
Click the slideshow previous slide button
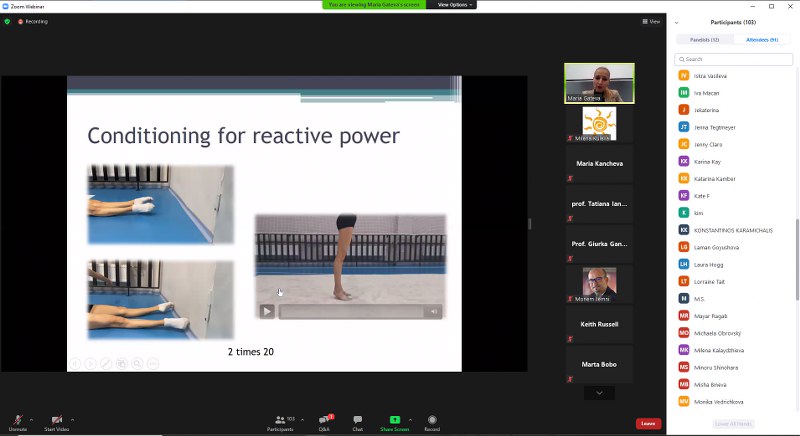75,364
